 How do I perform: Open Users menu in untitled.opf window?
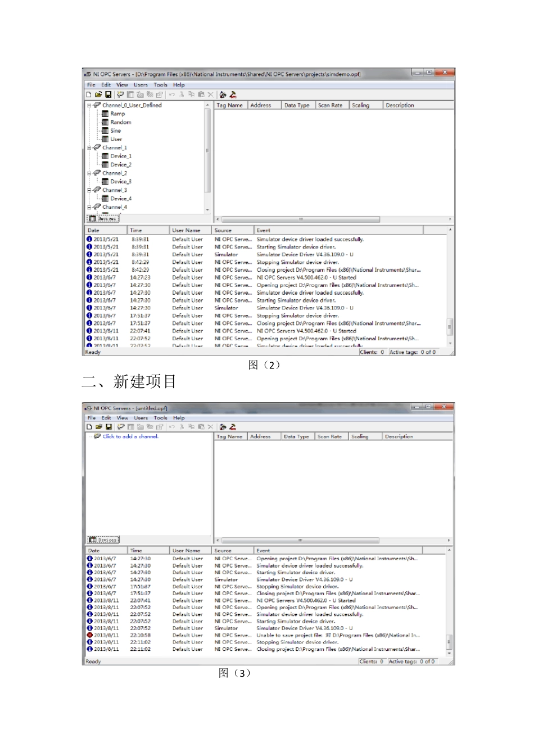pyautogui.click(x=141, y=418)
